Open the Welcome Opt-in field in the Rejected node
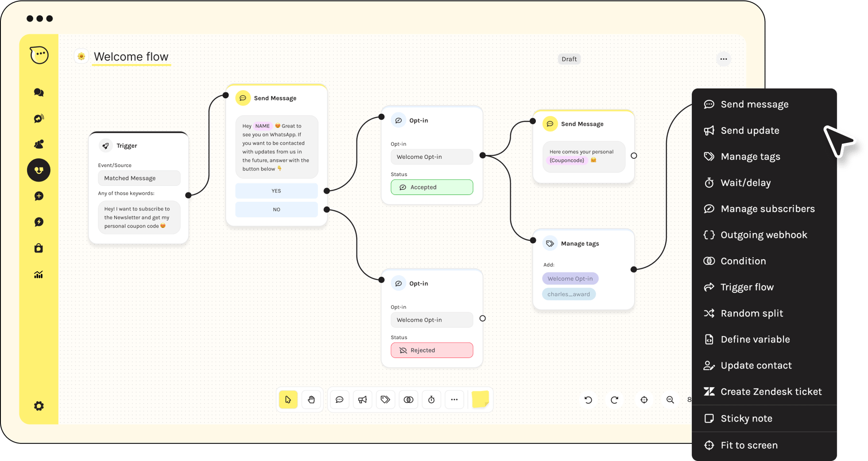868x461 pixels. pos(432,320)
